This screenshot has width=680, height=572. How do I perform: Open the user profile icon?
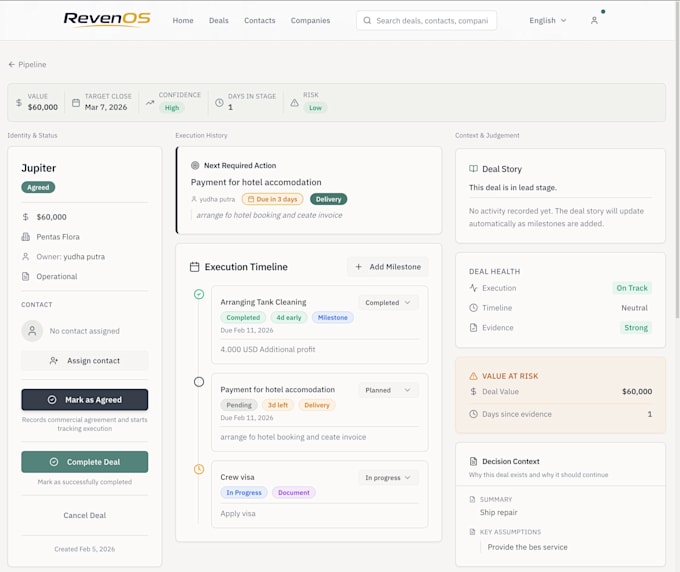pyautogui.click(x=594, y=20)
